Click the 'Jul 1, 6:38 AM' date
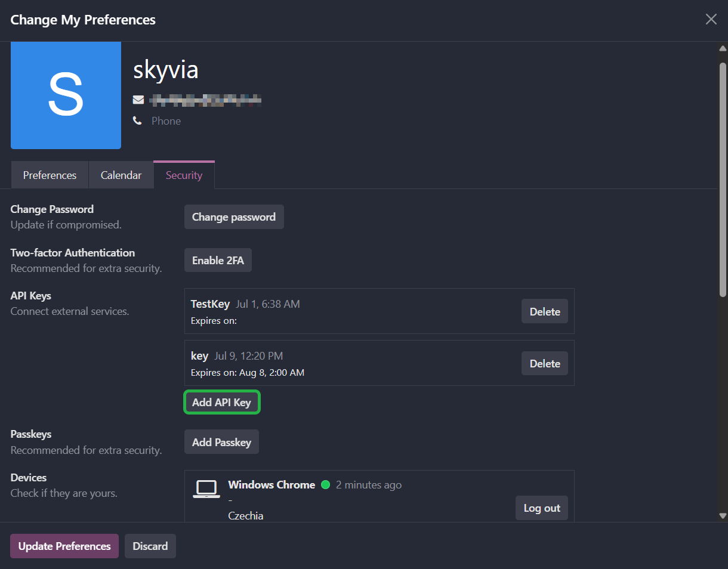 click(x=268, y=304)
